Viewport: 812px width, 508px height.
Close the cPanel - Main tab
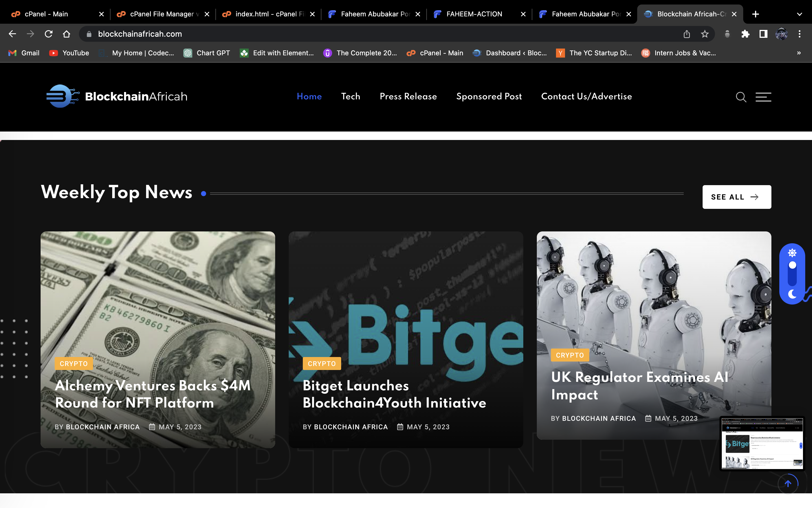(102, 14)
